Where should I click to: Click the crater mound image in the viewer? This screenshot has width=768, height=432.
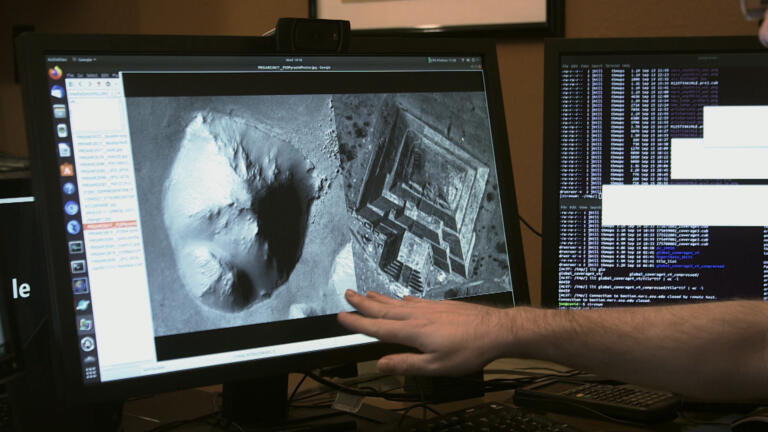point(235,210)
